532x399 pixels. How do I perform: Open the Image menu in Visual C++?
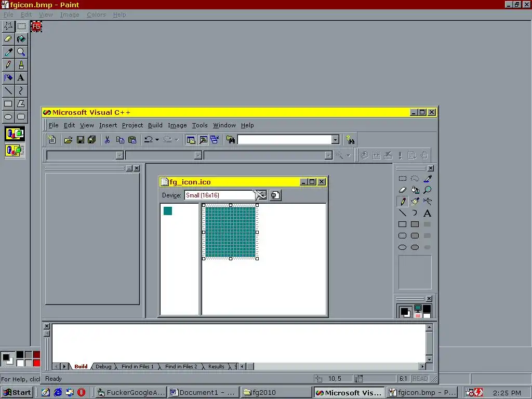click(x=177, y=125)
